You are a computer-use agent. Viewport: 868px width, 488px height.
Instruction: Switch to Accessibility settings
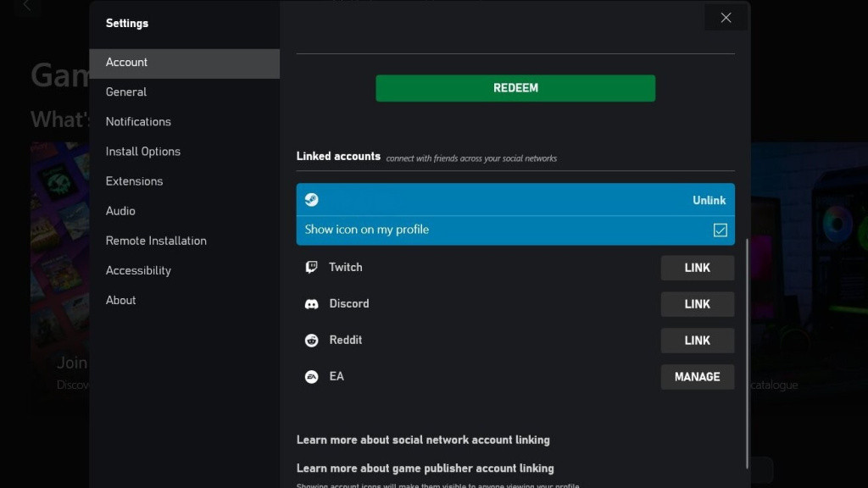138,270
